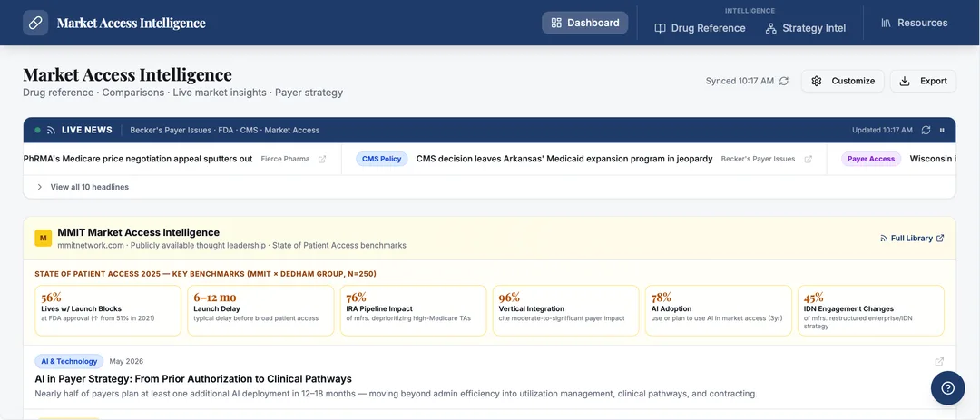
Task: Refresh the live news ticker
Action: coord(926,130)
